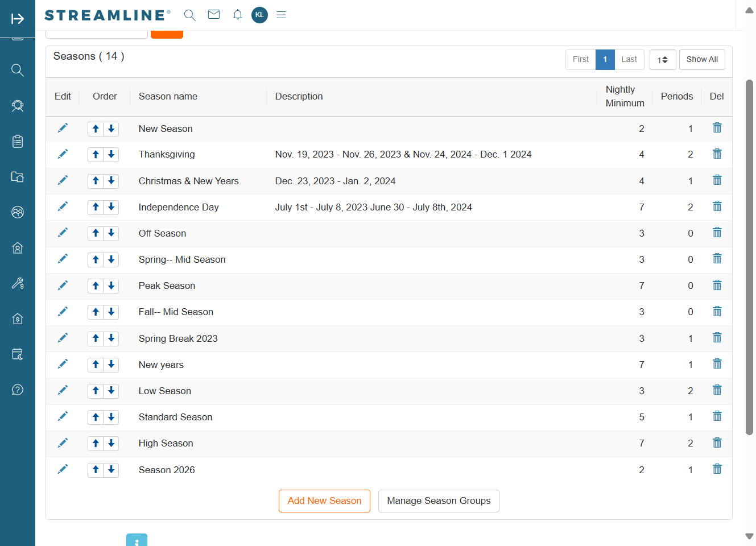Viewport: 756px width, 546px height.
Task: Open search from the top header magnifier
Action: (x=190, y=15)
